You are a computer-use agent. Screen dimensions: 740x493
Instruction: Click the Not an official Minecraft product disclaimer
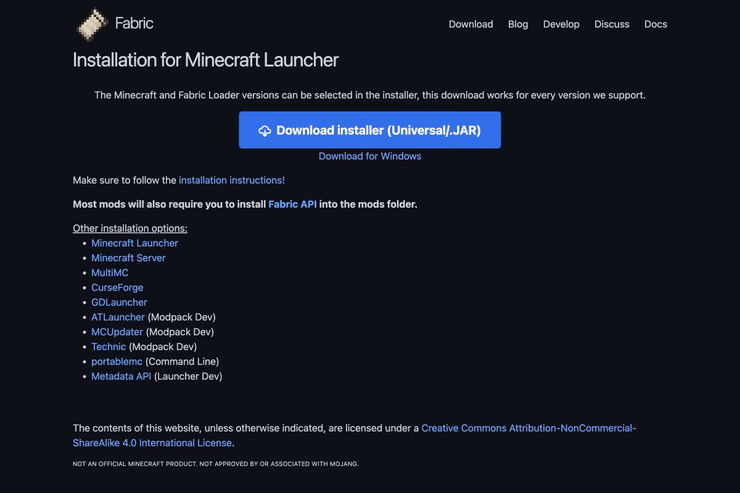tap(216, 464)
